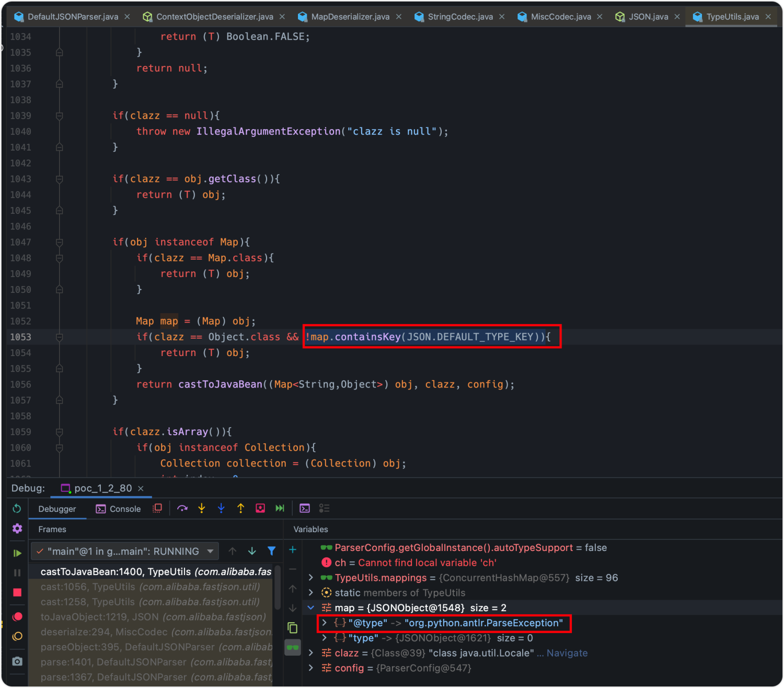
Task: Click line number 1053 in gutter
Action: click(x=20, y=337)
